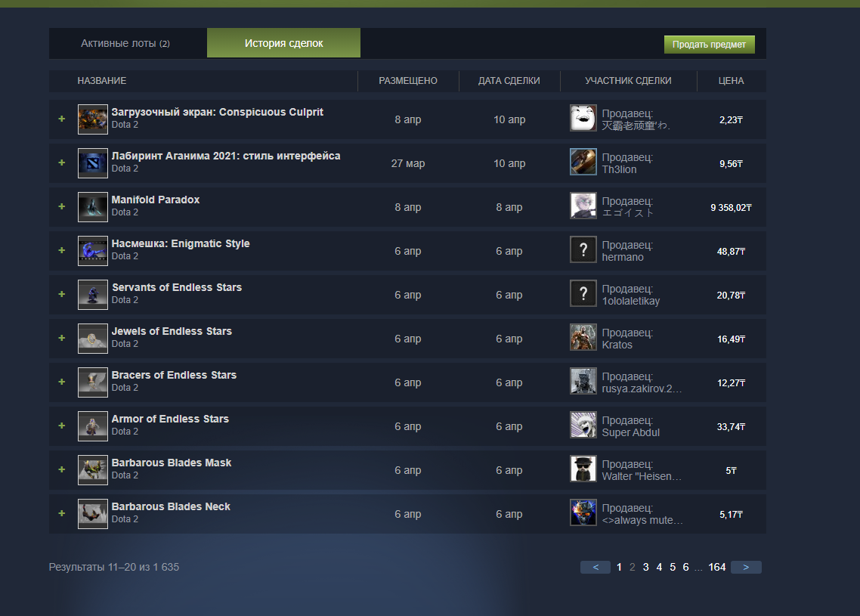
Task: Click hermano's question-mark avatar
Action: click(583, 250)
